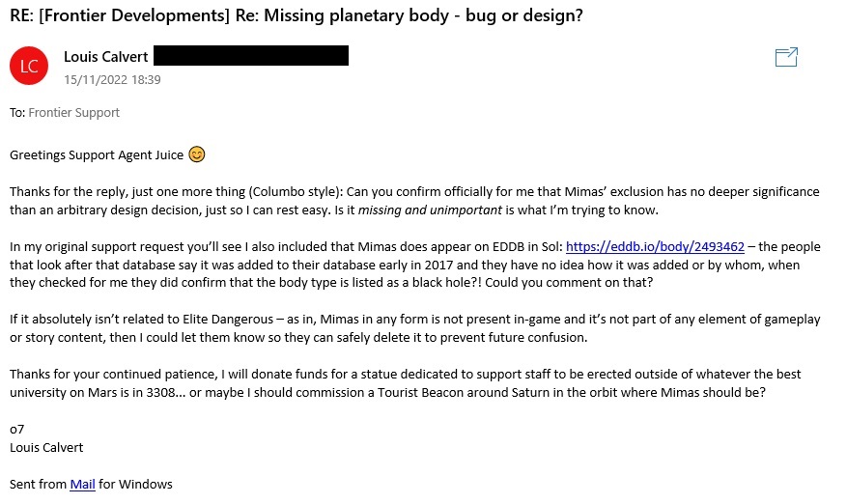This screenshot has height=504, width=847.
Task: Click the 'black hole' sentence text
Action: [x=331, y=283]
